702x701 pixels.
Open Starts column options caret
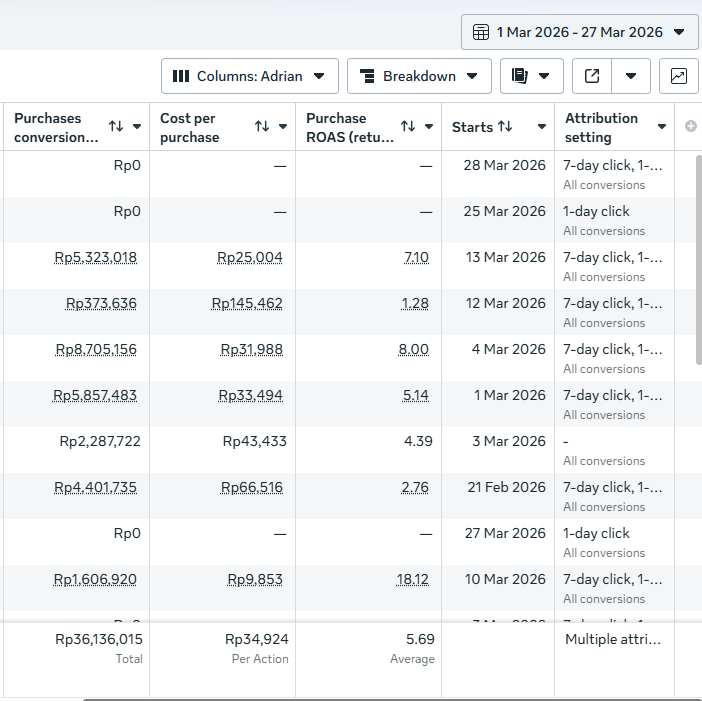pyautogui.click(x=542, y=127)
